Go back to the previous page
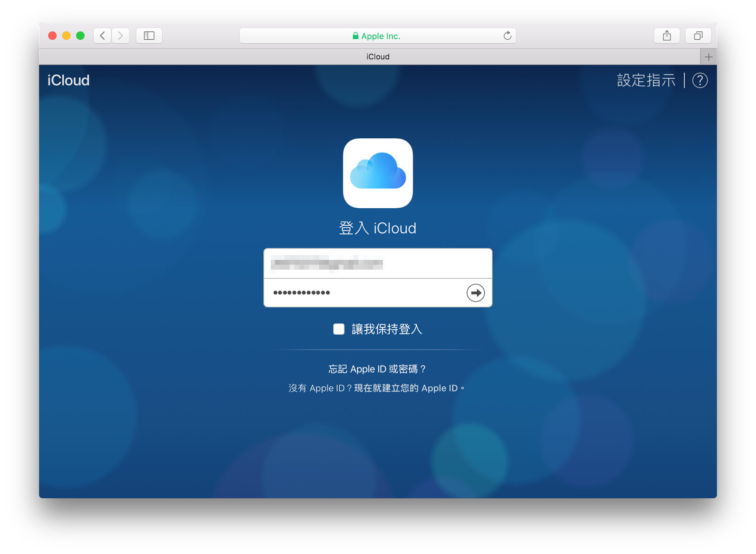The image size is (756, 554). pos(103,35)
